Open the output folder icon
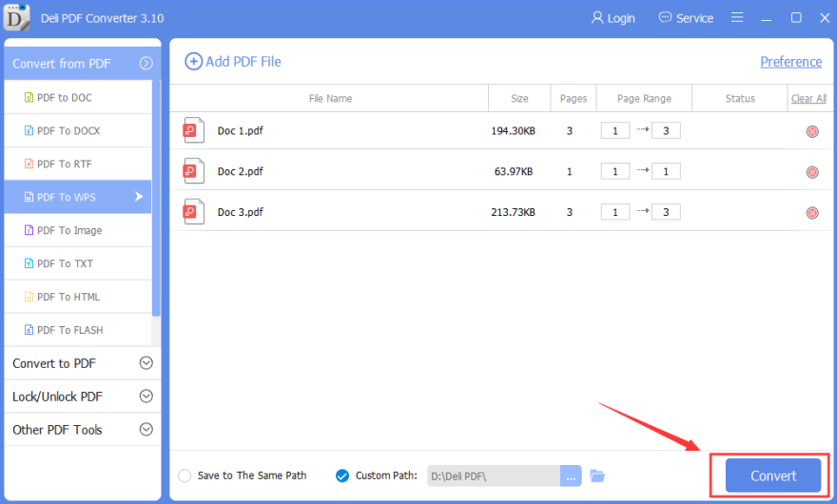837x504 pixels. pos(597,475)
